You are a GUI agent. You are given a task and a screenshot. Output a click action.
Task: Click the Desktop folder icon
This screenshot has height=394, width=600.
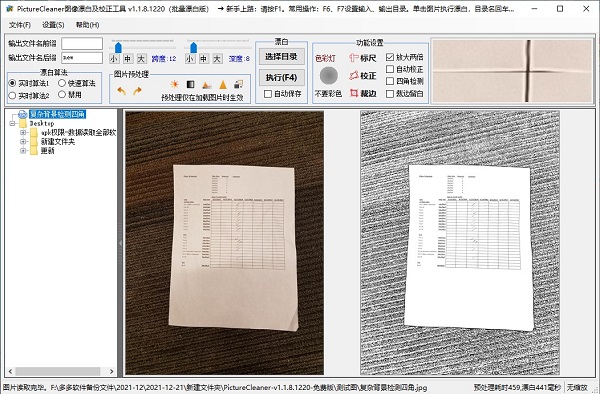[x=23, y=123]
